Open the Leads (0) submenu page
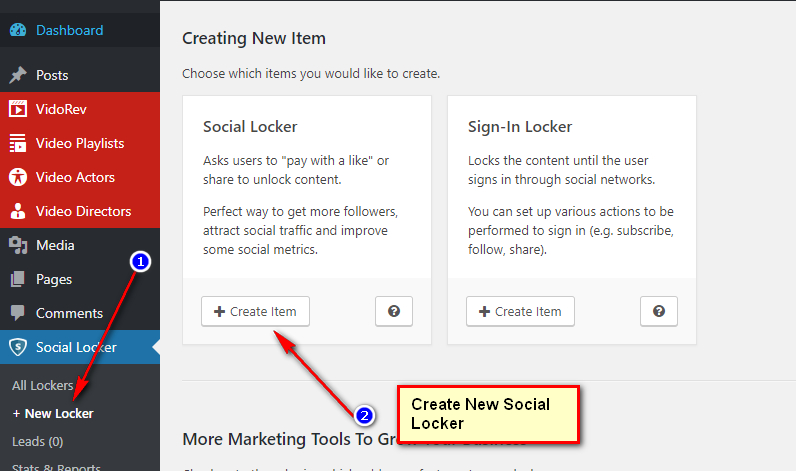This screenshot has height=471, width=796. [x=37, y=441]
